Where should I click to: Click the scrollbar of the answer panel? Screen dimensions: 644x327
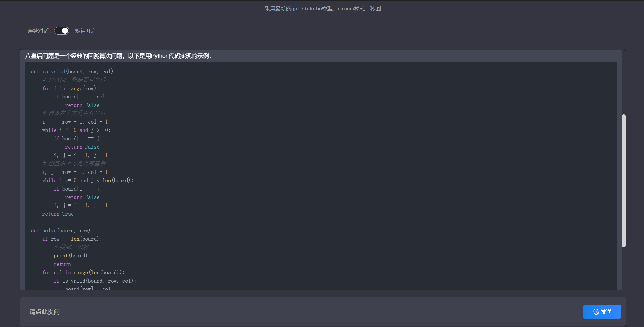(623, 181)
